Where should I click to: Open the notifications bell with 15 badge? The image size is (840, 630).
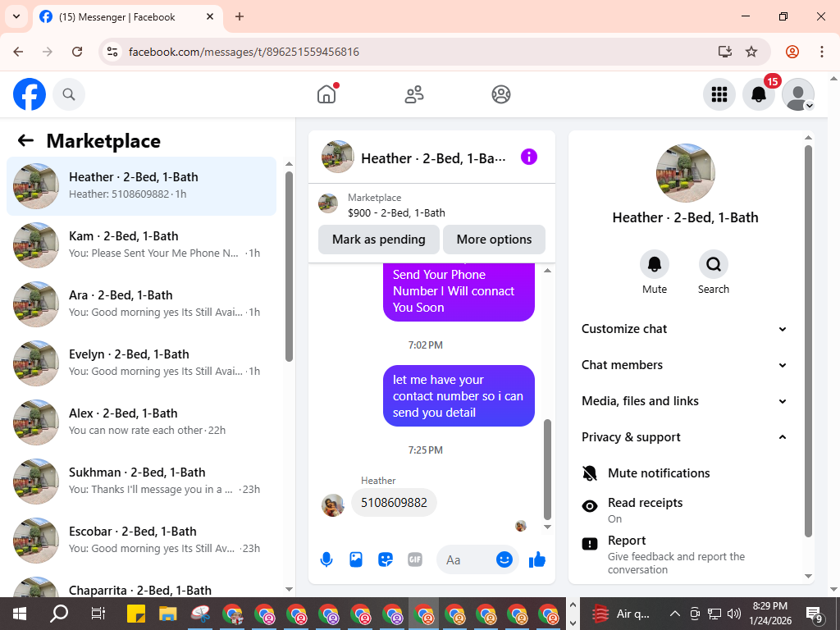point(759,95)
